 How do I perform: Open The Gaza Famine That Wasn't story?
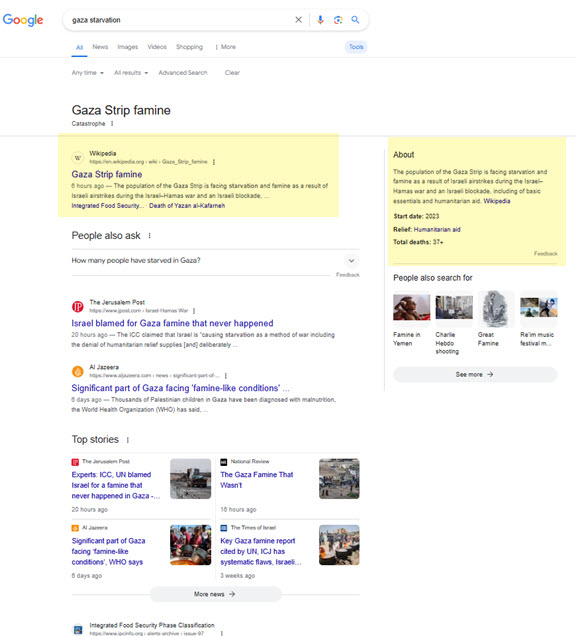[x=257, y=480]
